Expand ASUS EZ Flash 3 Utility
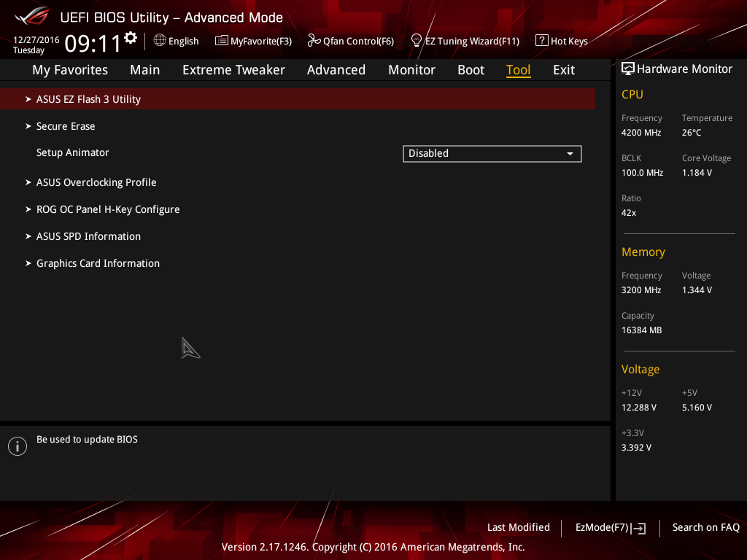The image size is (747, 560). (298, 99)
